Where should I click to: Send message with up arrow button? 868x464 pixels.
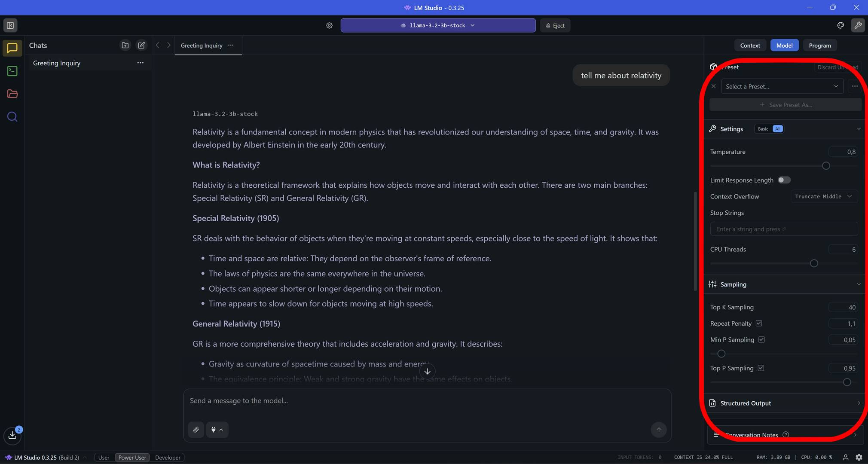pos(659,430)
